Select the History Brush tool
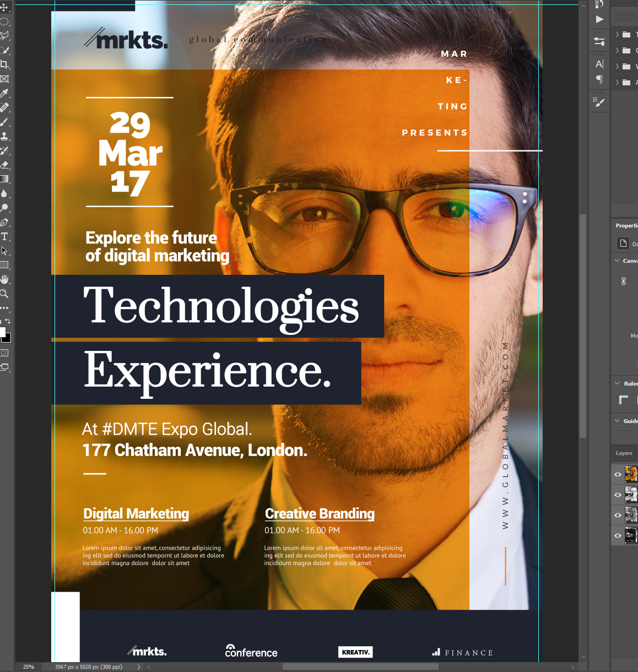The height and width of the screenshot is (672, 638). click(x=4, y=150)
